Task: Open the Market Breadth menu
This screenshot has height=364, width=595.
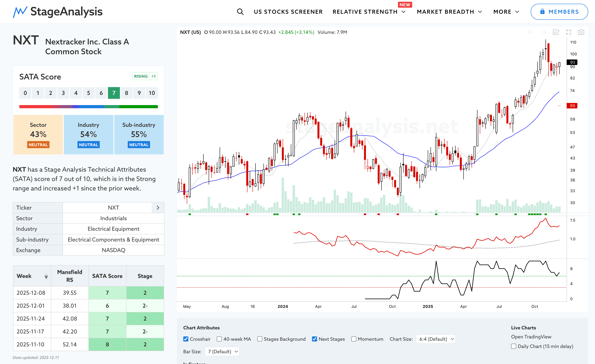Action: pyautogui.click(x=449, y=12)
